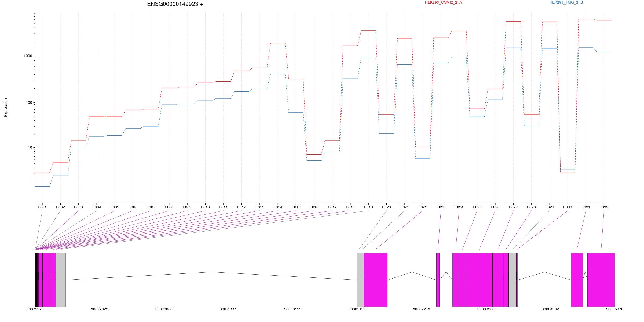The width and height of the screenshot is (644, 322).
Task: Click exon label E024
Action: point(459,207)
